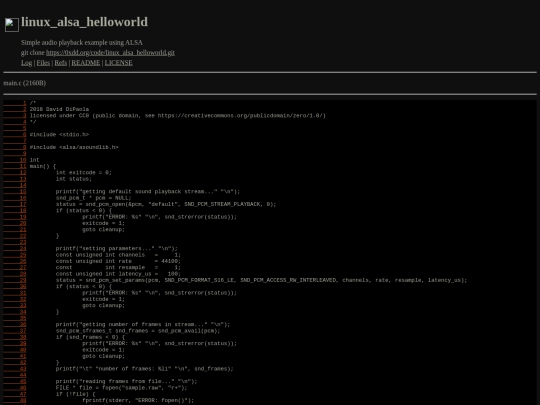This screenshot has height=405, width=540.
Task: Jump to line number 15
Action: coord(15,192)
